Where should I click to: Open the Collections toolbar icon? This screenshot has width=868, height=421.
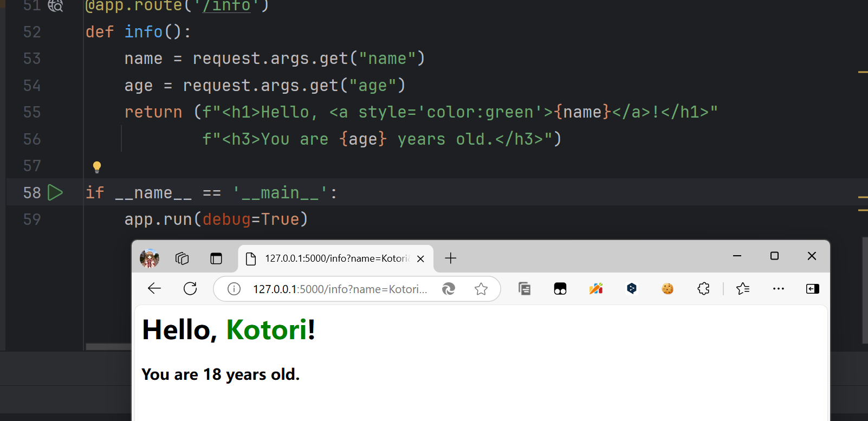coord(524,289)
